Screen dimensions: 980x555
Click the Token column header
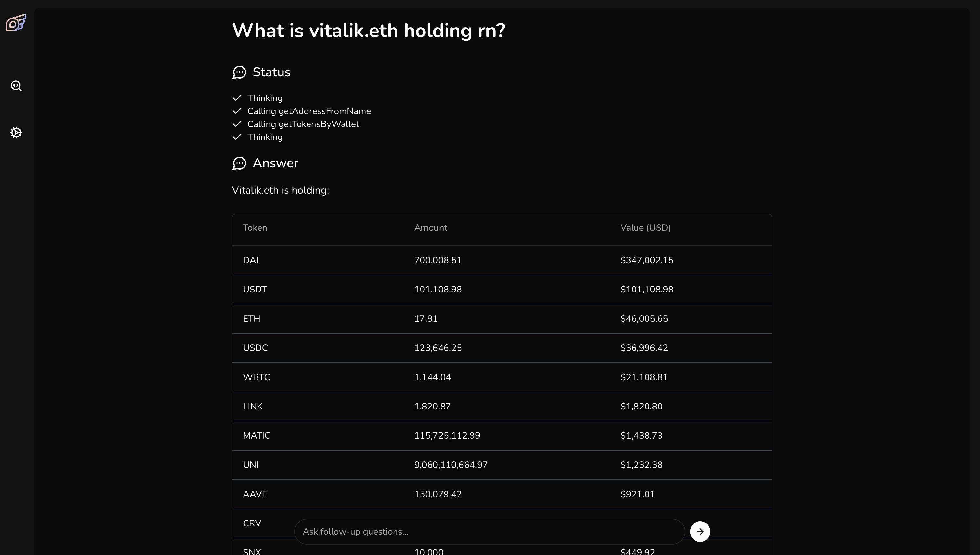255,227
